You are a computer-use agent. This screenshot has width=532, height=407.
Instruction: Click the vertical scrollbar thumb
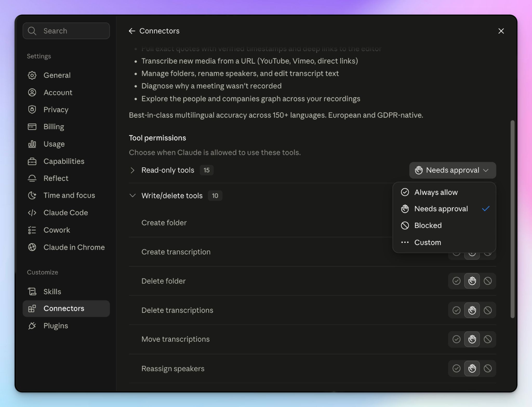point(512,219)
